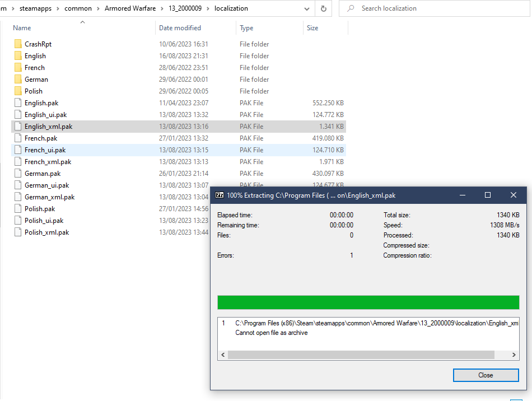This screenshot has width=532, height=401.
Task: Sort files by Type column
Action: 246,28
